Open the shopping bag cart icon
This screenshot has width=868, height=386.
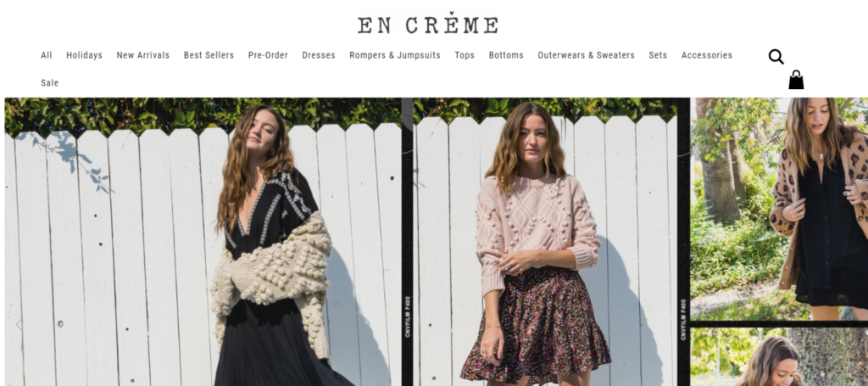click(x=796, y=80)
